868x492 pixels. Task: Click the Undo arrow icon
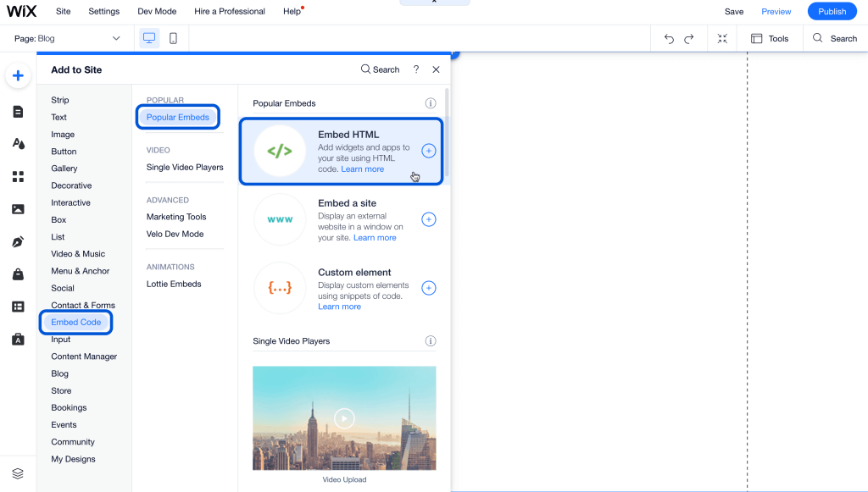[x=669, y=38]
